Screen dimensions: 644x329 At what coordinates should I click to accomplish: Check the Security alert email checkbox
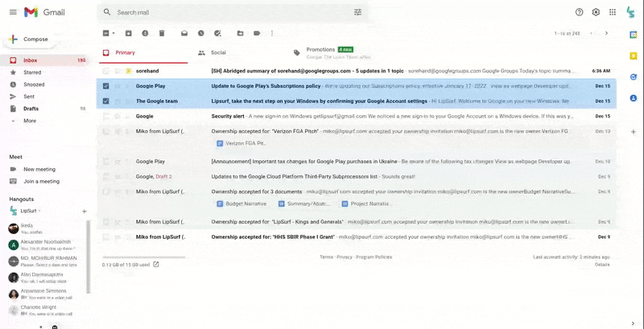(x=106, y=116)
